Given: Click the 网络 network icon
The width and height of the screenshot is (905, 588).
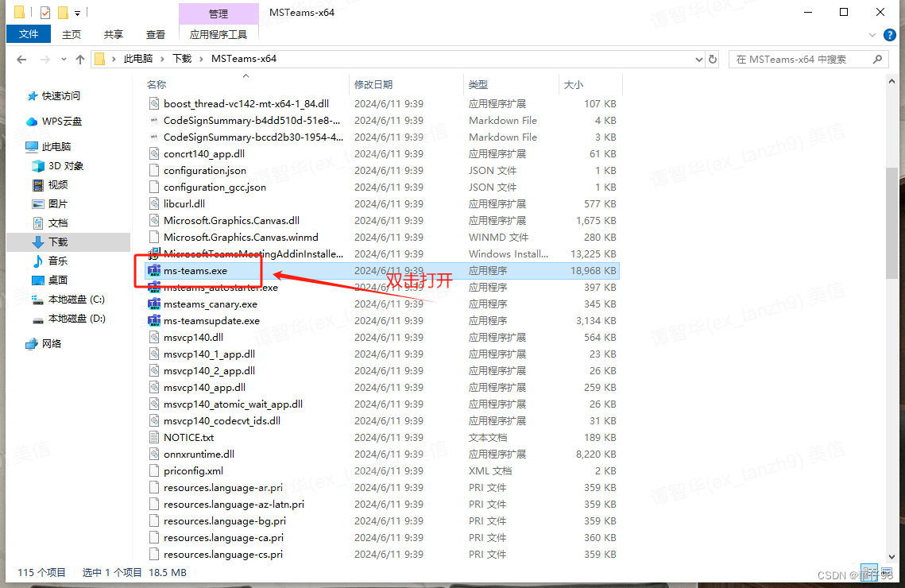Looking at the screenshot, I should 32,344.
